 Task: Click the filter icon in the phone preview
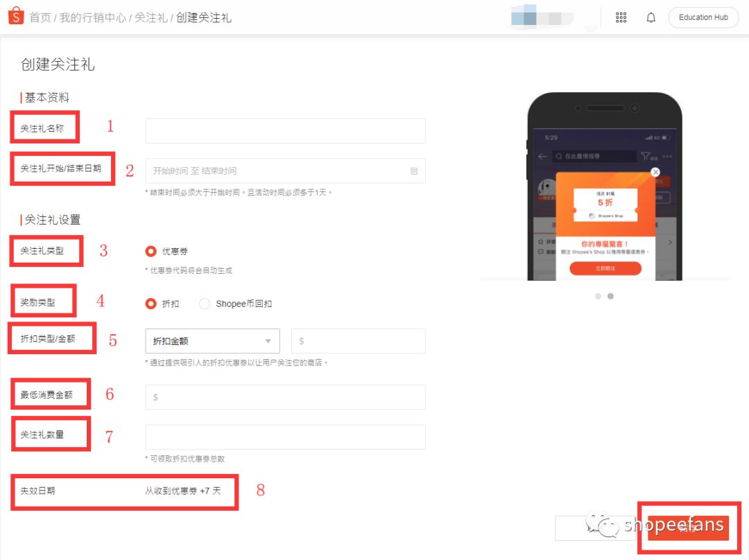646,156
